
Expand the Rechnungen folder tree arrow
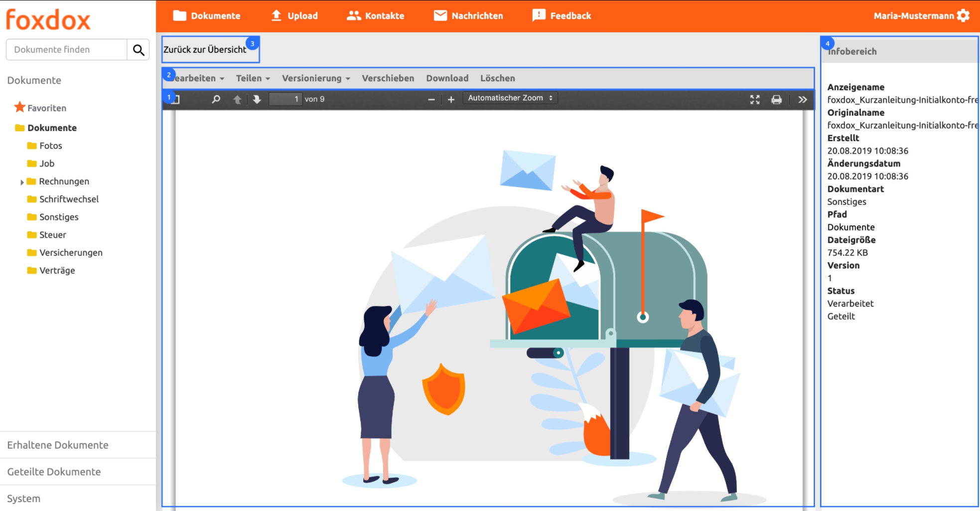click(22, 182)
